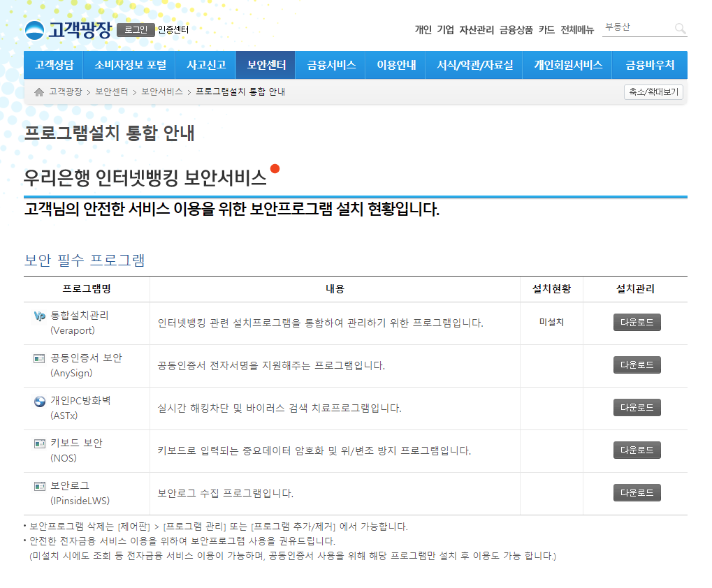This screenshot has width=712, height=588.
Task: Click the AnySign program icon
Action: pos(40,359)
